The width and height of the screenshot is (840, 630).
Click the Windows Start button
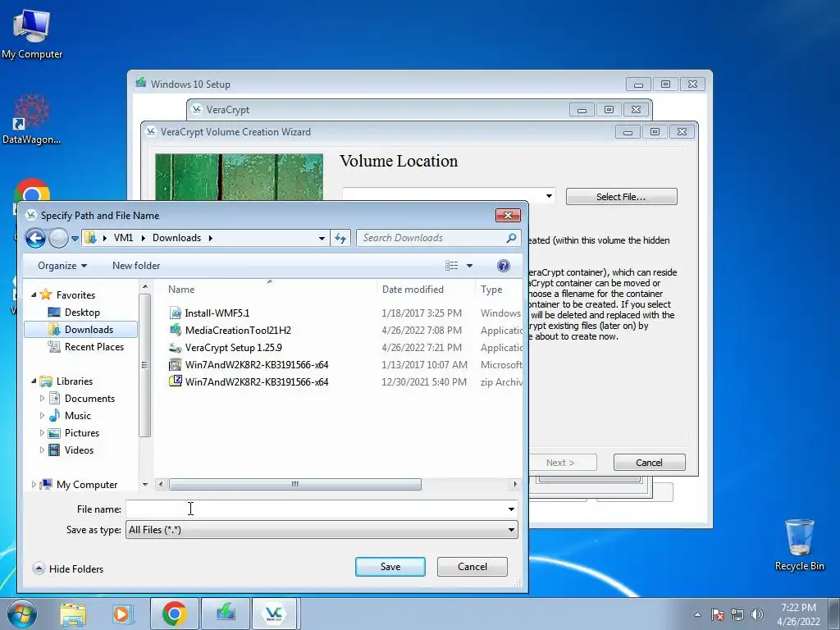pyautogui.click(x=21, y=614)
